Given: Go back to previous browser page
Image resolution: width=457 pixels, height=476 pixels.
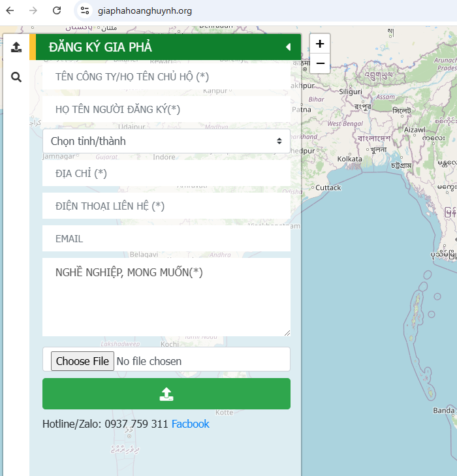Looking at the screenshot, I should tap(10, 10).
